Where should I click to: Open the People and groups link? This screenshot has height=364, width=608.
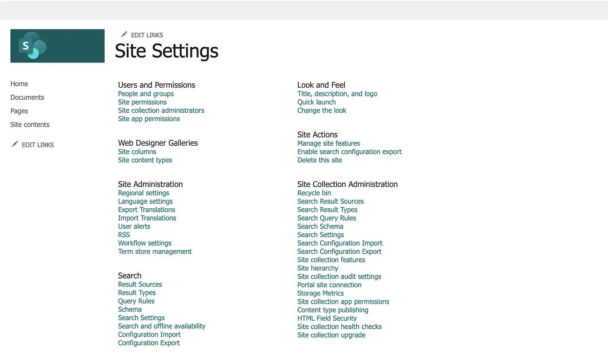click(146, 94)
